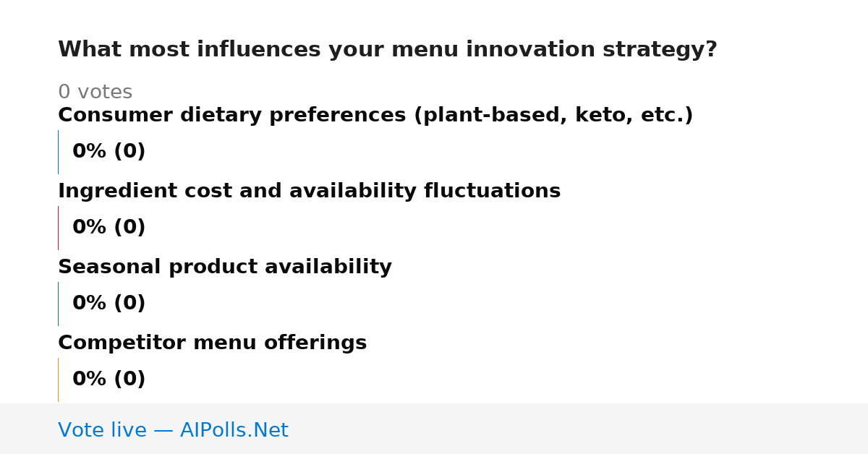Viewport: 868px width, 454px height.
Task: Click the words Vote live in footer
Action: point(103,430)
